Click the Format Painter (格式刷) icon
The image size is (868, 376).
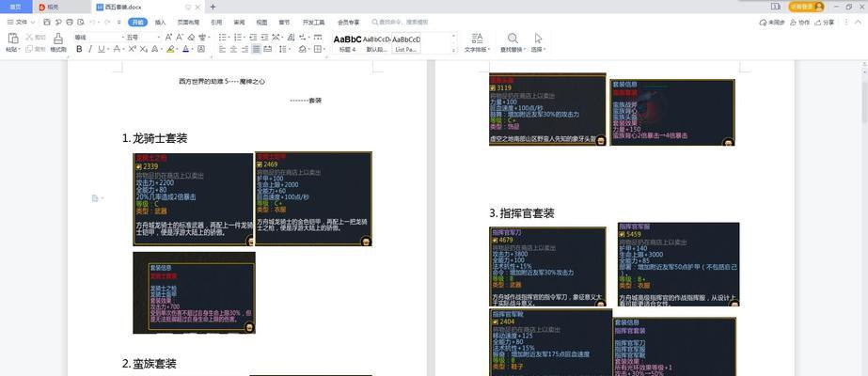58,39
